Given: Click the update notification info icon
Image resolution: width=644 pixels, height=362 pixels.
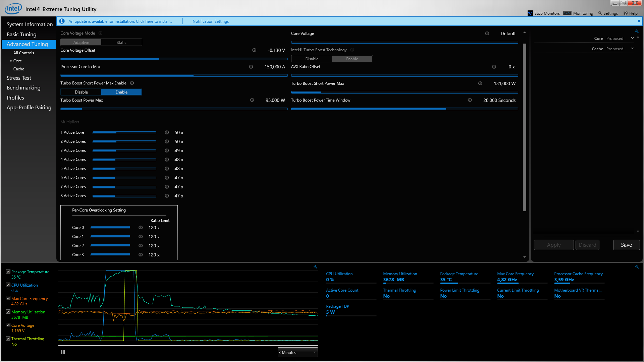Looking at the screenshot, I should click(x=62, y=21).
